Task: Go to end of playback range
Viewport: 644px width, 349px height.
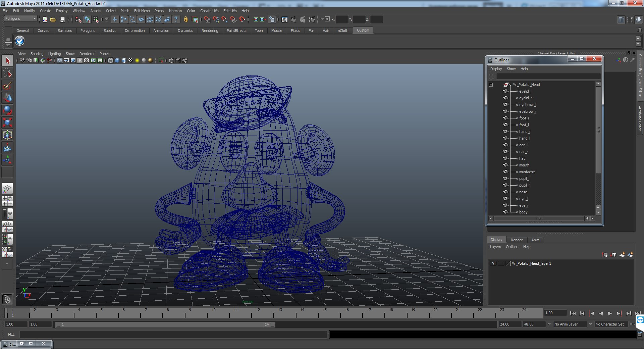Action: 638,313
